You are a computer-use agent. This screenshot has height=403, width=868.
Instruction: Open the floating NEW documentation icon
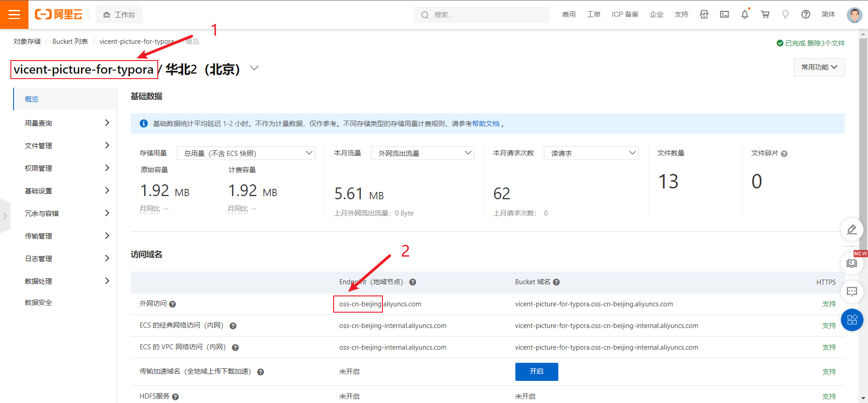pos(852,263)
